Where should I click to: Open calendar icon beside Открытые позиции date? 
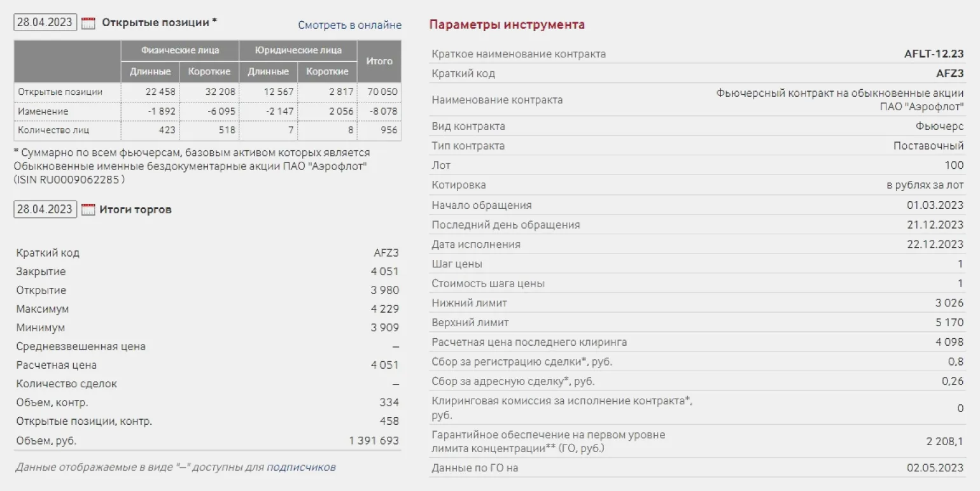click(x=88, y=24)
